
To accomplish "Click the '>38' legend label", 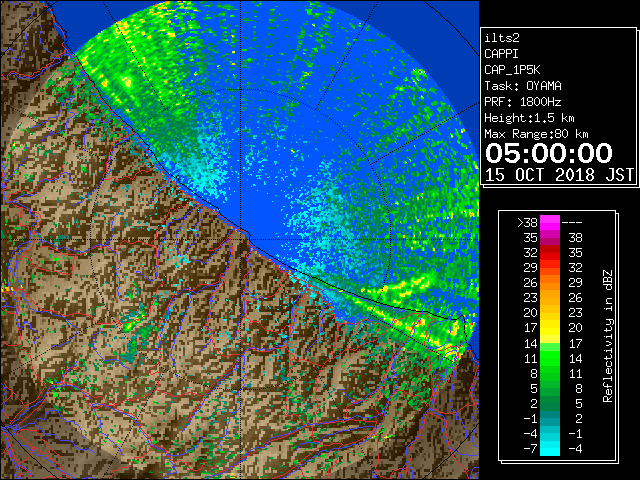I will click(527, 222).
